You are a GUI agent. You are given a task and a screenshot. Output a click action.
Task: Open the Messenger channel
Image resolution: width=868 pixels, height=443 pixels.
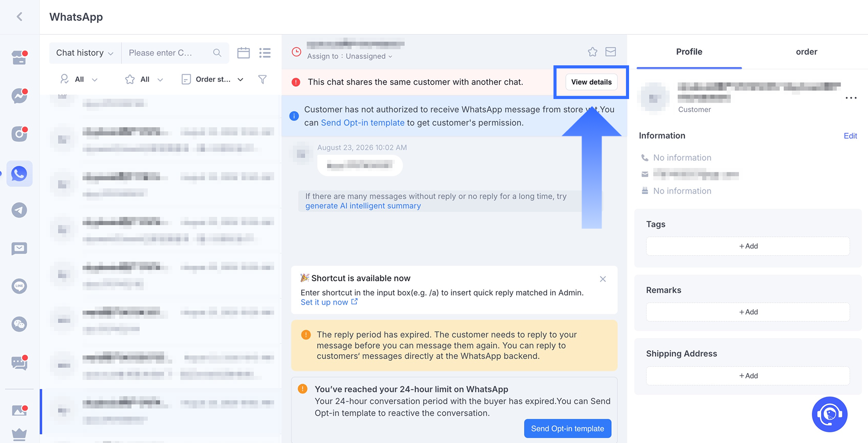tap(19, 95)
